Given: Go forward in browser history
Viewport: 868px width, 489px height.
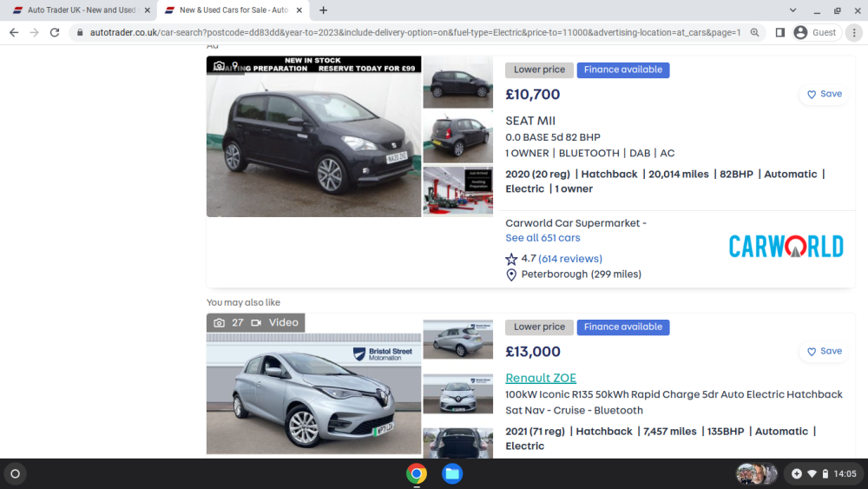Looking at the screenshot, I should (x=35, y=33).
